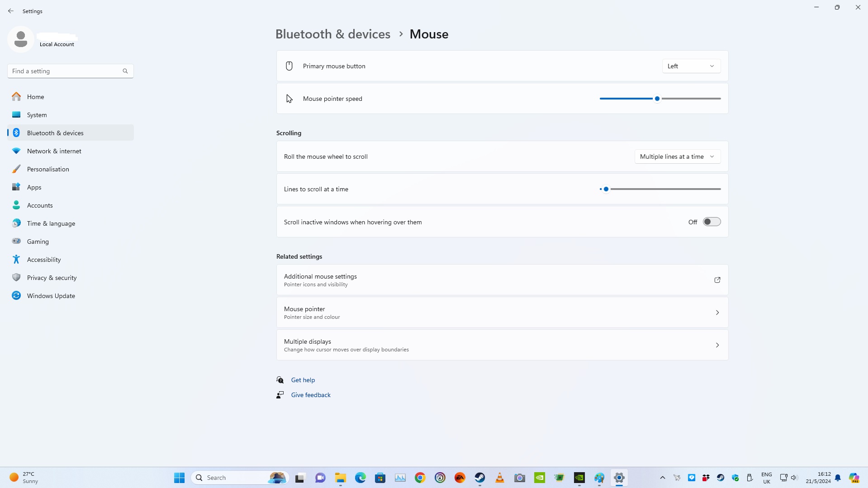Viewport: 868px width, 488px height.
Task: Click the search magnifier in Find a setting
Action: point(125,71)
